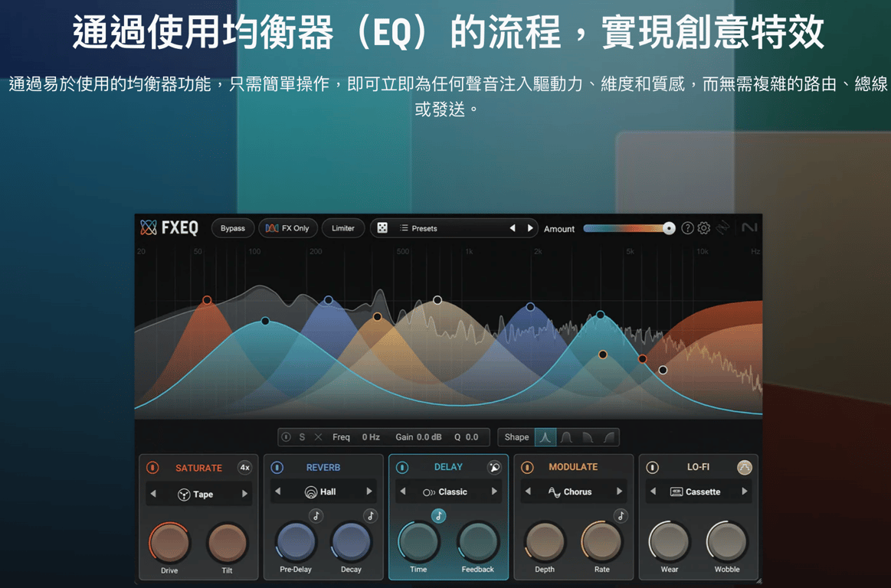Viewport: 891px width, 588px height.
Task: Click the Freq 0 Hz value field
Action: 371,437
